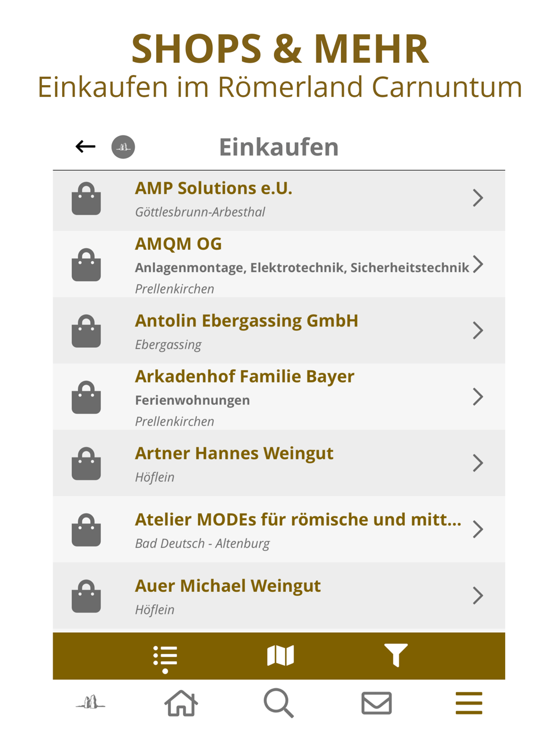Expand AMQM OG entry chevron
This screenshot has width=560, height=747.
(478, 264)
